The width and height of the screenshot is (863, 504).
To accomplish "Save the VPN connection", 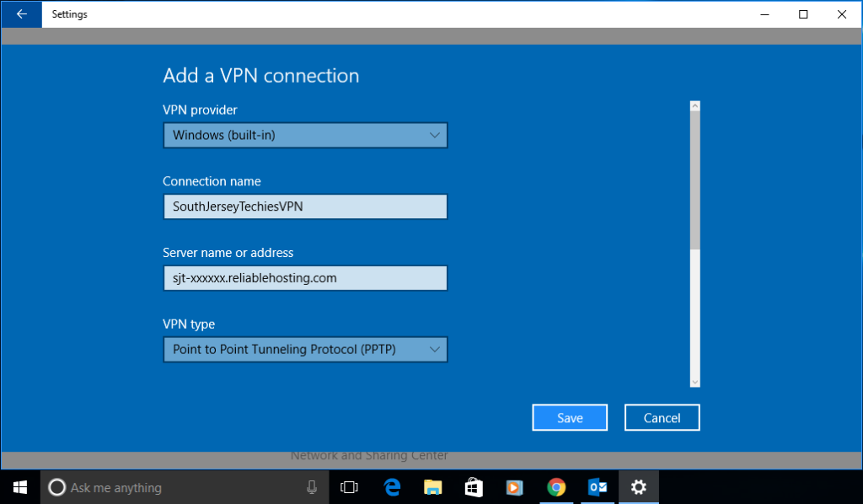I will click(x=570, y=418).
